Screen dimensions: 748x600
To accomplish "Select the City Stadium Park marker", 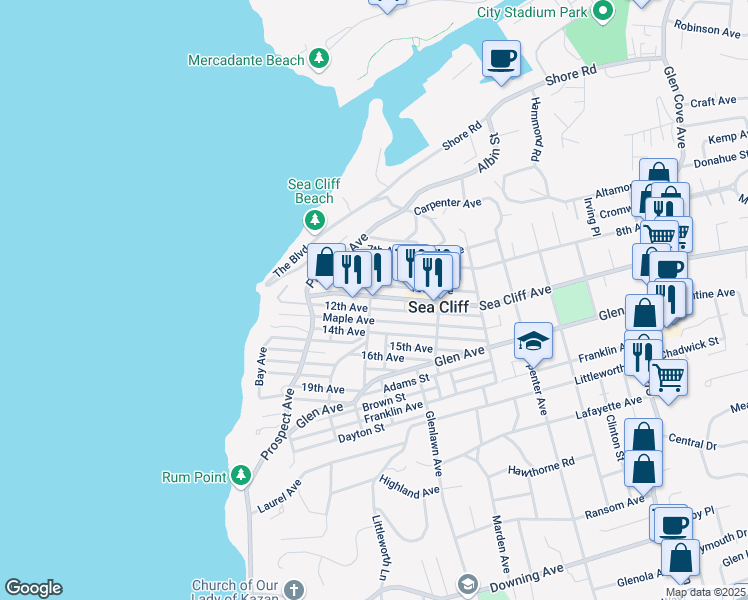I will pos(602,12).
